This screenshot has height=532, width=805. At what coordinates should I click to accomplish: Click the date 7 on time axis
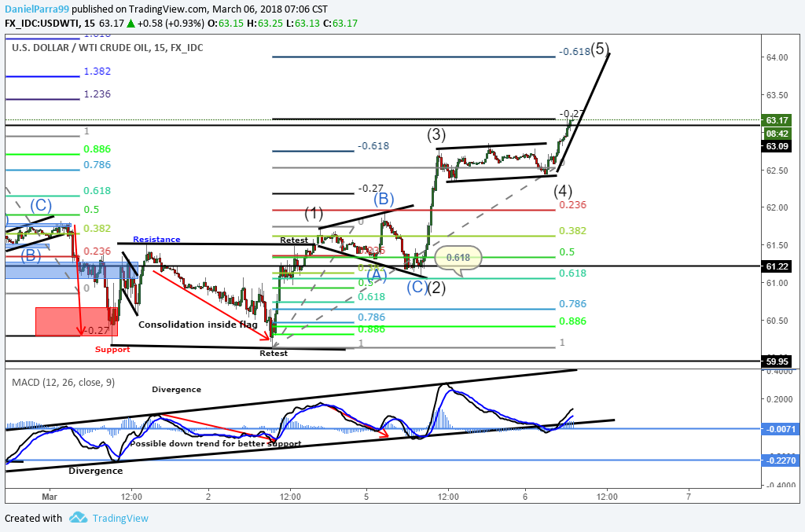(x=689, y=497)
